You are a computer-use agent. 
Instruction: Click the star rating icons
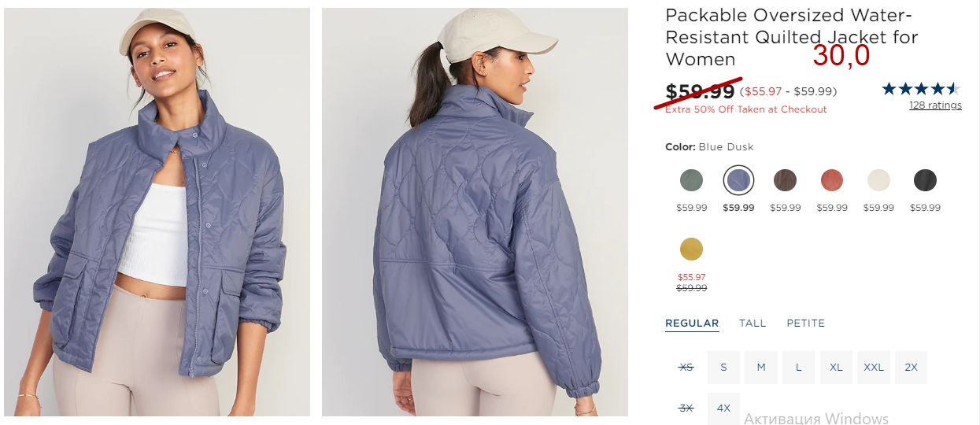point(921,89)
